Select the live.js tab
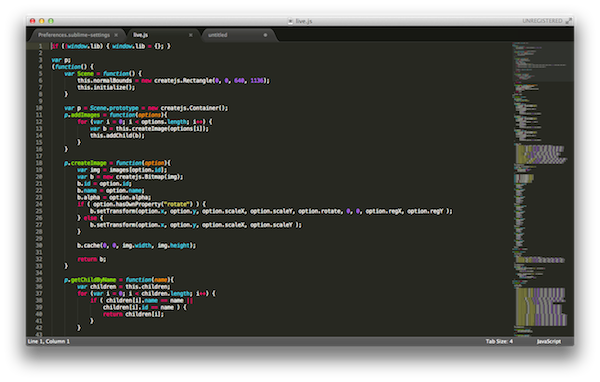The image size is (600, 382). click(140, 35)
